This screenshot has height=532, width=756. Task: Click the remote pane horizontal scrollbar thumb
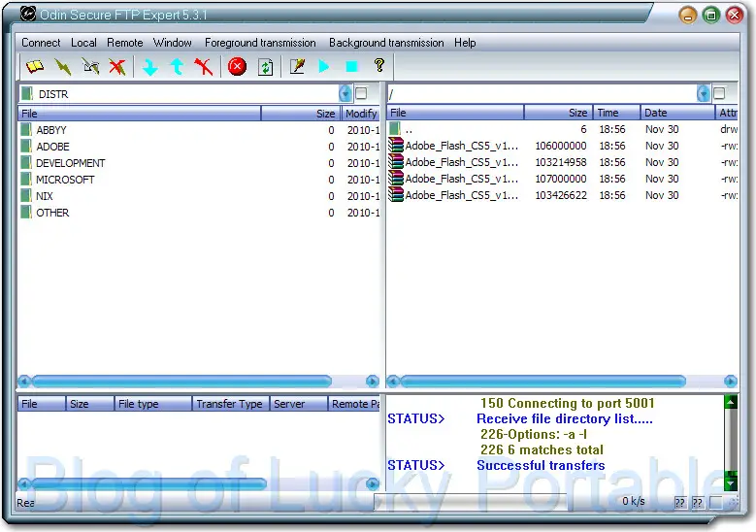pos(542,382)
